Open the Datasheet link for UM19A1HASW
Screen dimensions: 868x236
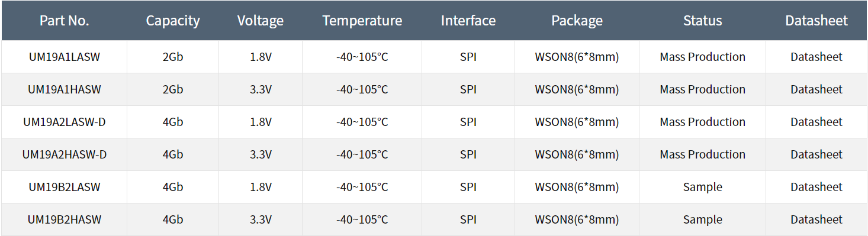(x=816, y=89)
